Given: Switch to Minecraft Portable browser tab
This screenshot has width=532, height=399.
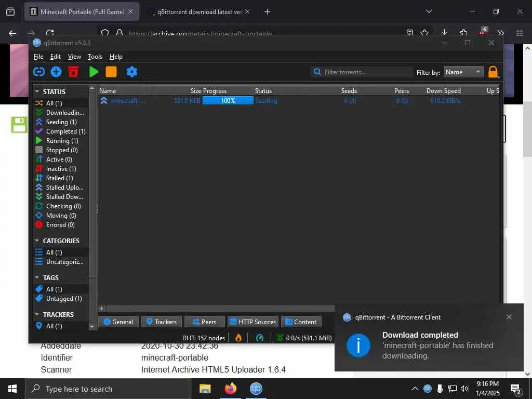Looking at the screenshot, I should tap(82, 11).
